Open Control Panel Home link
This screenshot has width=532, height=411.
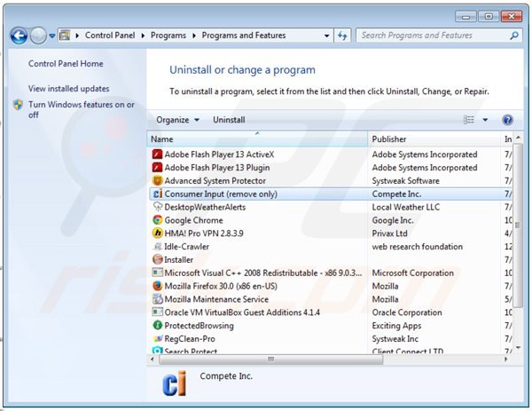(66, 64)
